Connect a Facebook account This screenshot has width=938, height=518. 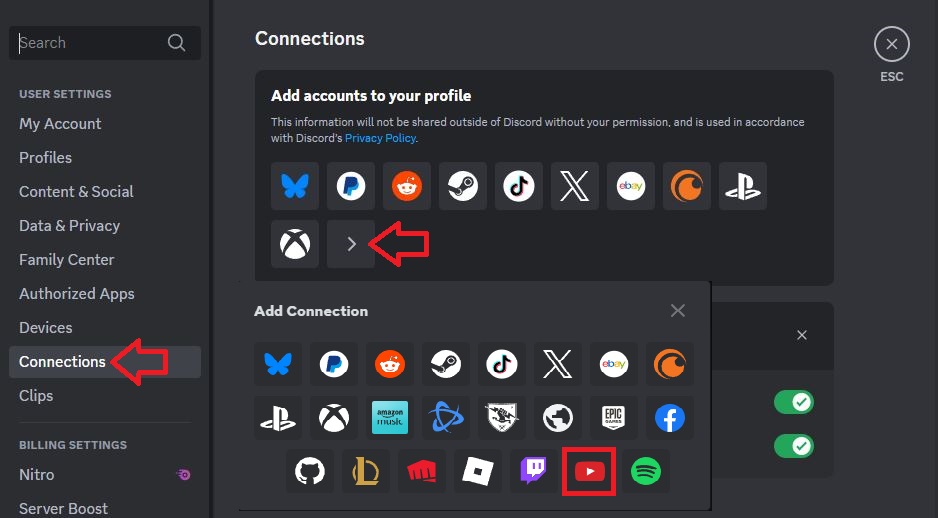coord(670,418)
